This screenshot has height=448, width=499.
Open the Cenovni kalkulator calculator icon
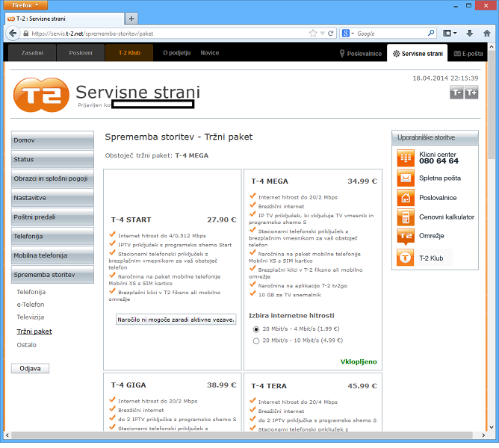click(x=405, y=217)
